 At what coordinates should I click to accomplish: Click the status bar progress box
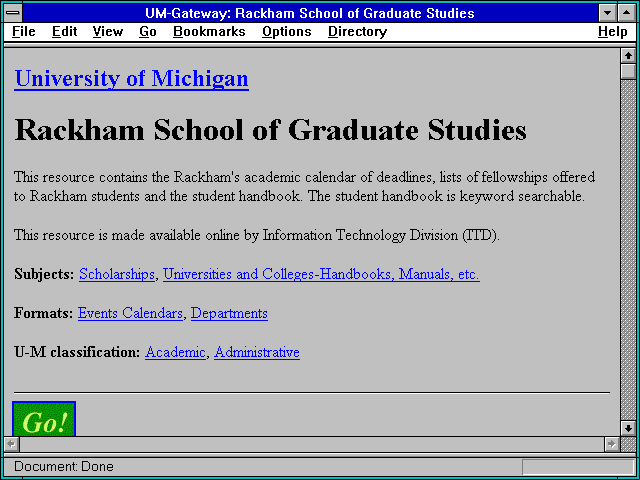(578, 467)
